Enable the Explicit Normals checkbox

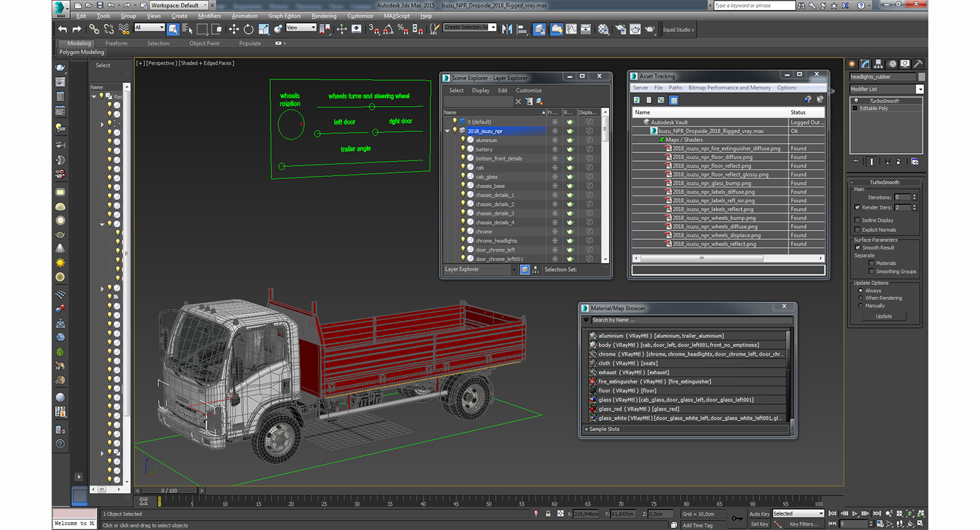[857, 230]
